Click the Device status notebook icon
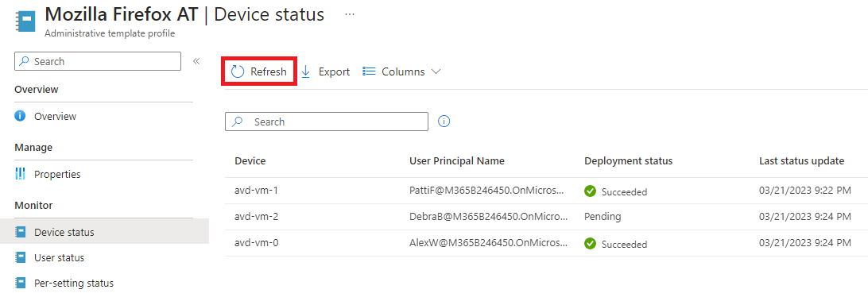This screenshot has width=868, height=301. pos(21,232)
